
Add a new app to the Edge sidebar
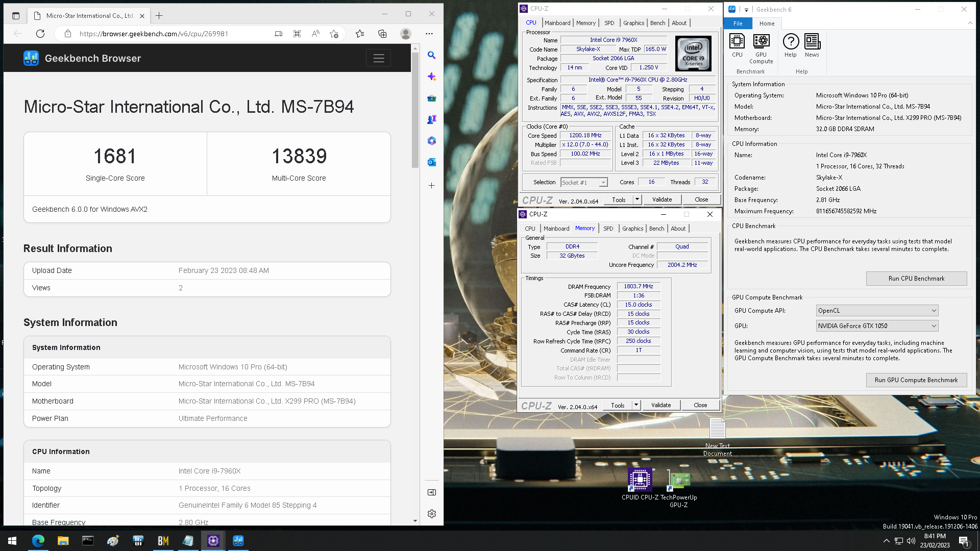432,186
